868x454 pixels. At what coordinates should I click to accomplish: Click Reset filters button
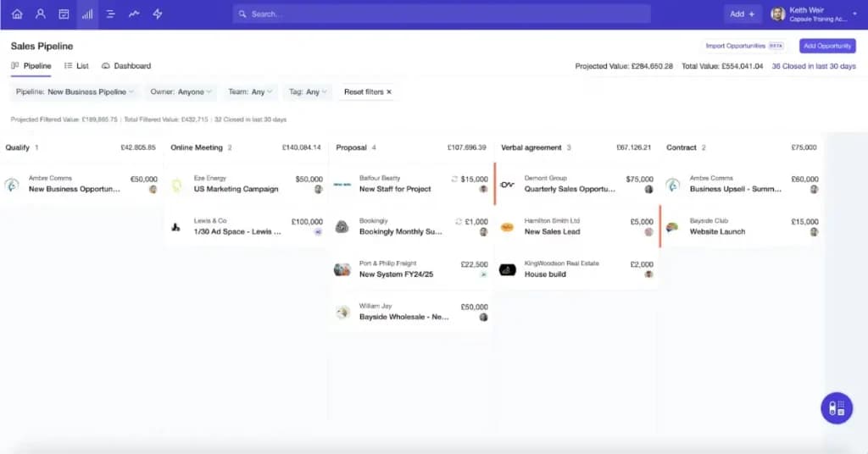click(x=368, y=91)
